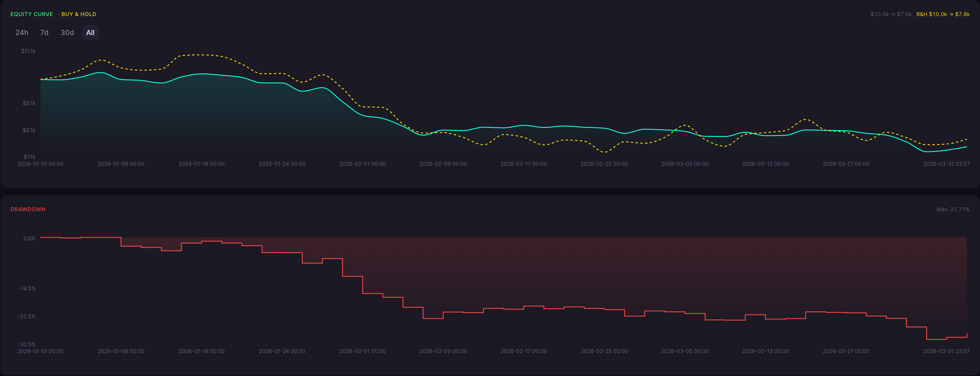The width and height of the screenshot is (980, 376).
Task: Click drawdown chart date 2026-03-13 00:00
Action: (x=765, y=351)
